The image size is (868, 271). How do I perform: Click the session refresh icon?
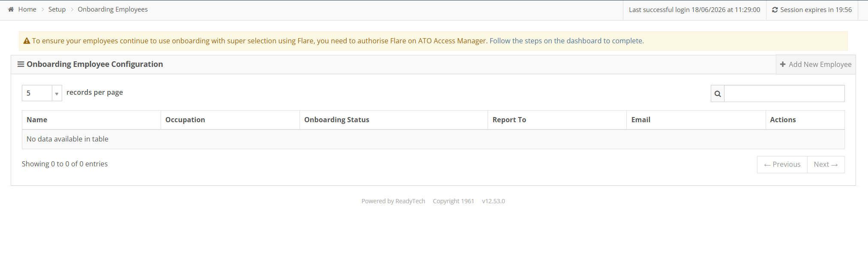[775, 10]
